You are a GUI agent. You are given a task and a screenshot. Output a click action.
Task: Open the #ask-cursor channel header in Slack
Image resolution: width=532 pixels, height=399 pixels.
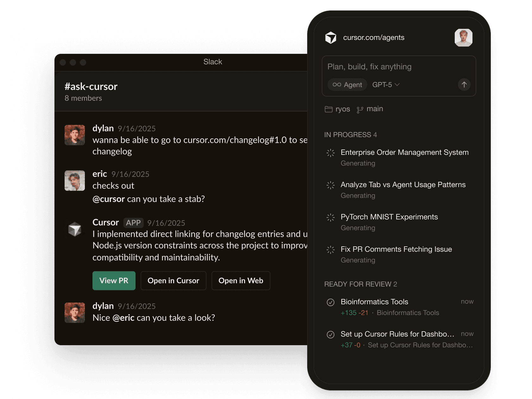coord(91,86)
